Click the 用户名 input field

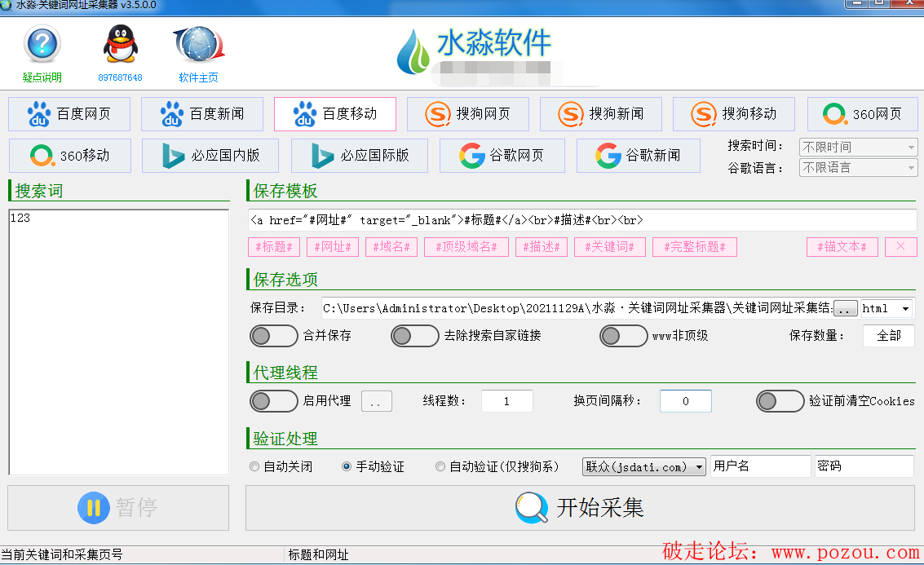click(761, 466)
